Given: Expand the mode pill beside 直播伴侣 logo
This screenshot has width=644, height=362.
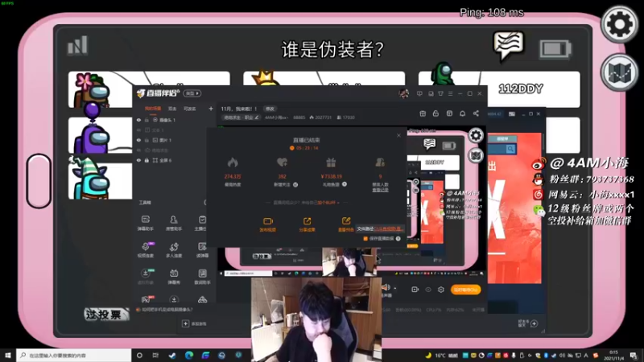Looking at the screenshot, I should coord(192,93).
